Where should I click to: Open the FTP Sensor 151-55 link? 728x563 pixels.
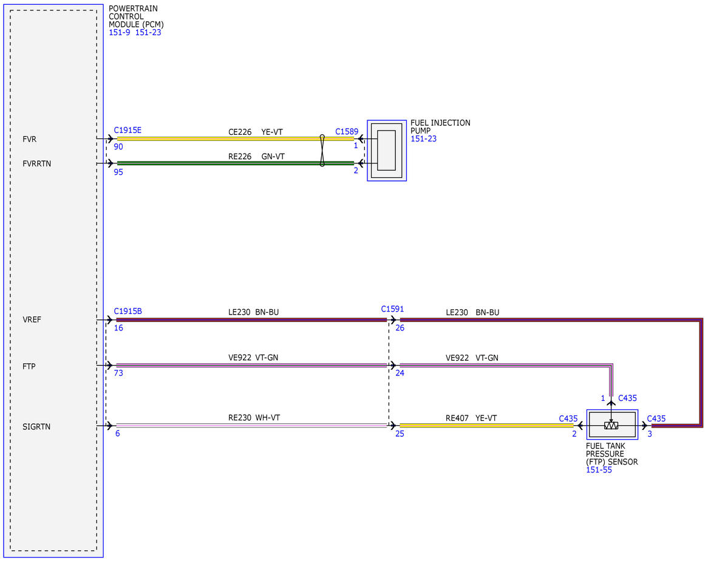(599, 470)
